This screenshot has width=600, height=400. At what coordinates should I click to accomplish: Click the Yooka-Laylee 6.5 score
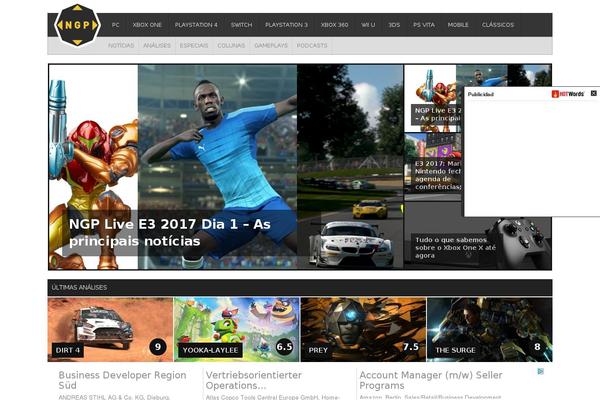click(284, 347)
